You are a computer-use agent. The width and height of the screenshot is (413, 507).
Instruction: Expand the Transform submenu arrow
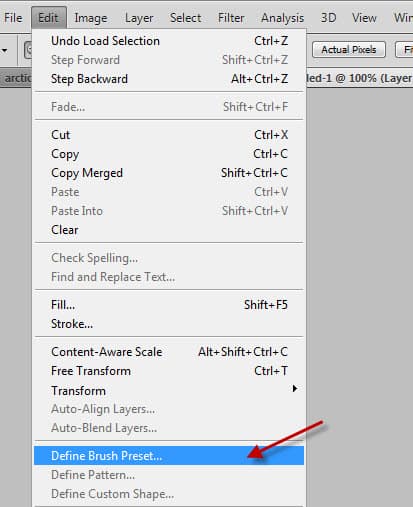[295, 389]
